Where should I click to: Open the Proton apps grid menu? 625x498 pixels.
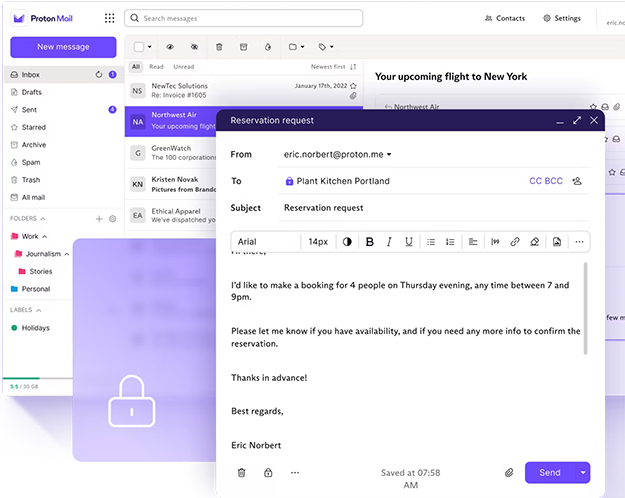pos(109,18)
